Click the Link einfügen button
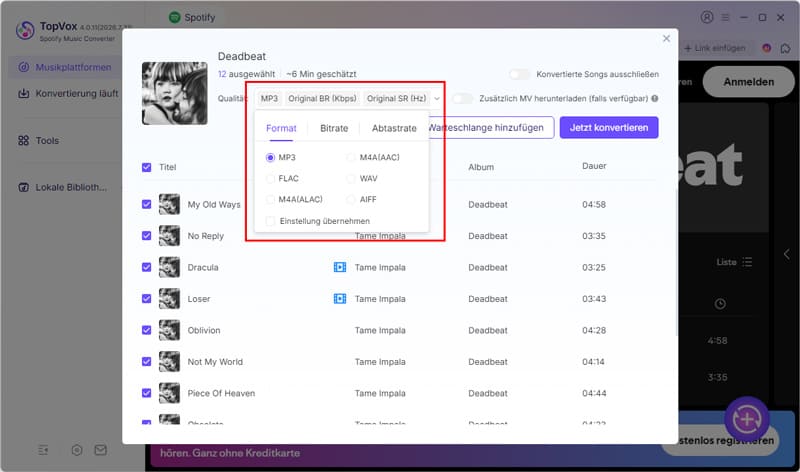The width and height of the screenshot is (800, 472). [715, 48]
